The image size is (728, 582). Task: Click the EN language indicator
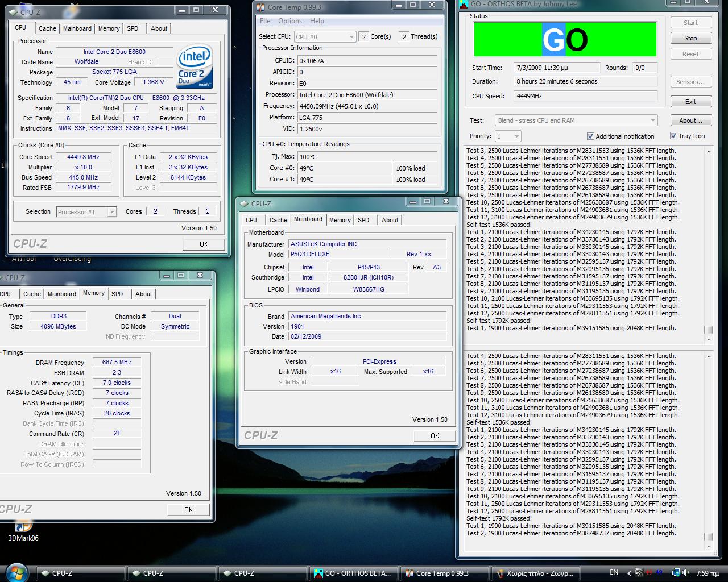coord(614,572)
